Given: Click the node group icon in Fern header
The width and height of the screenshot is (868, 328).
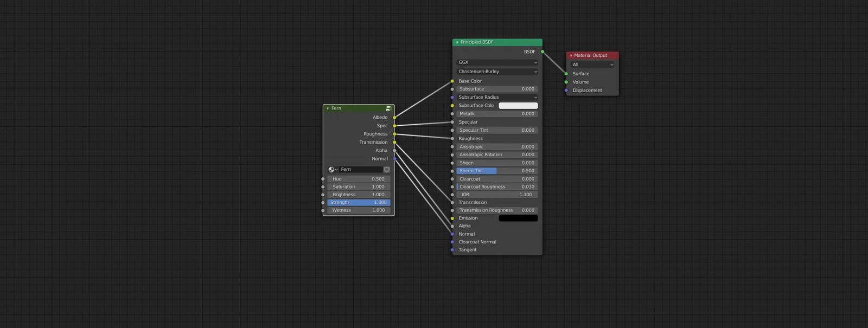Looking at the screenshot, I should 388,108.
